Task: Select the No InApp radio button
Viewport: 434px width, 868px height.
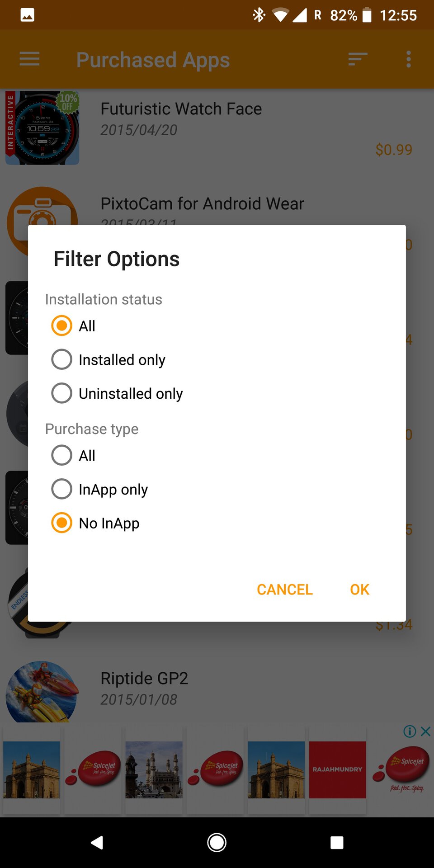Action: [62, 523]
